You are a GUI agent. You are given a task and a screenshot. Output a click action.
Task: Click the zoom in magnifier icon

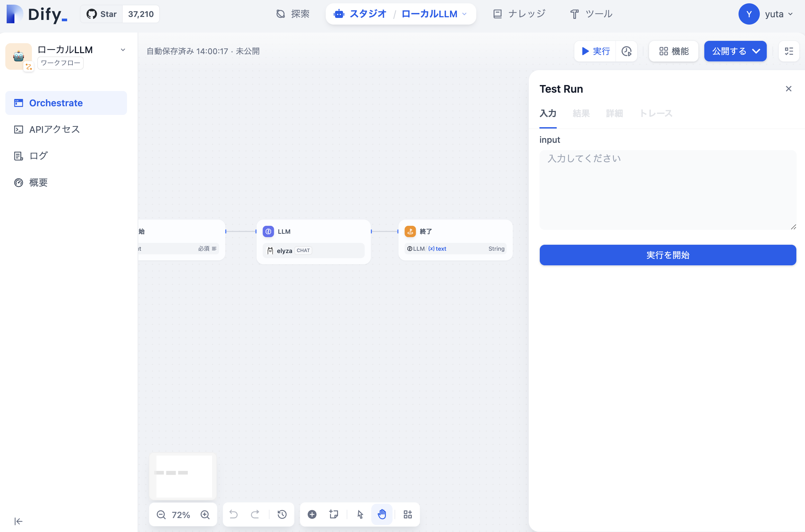pos(205,515)
